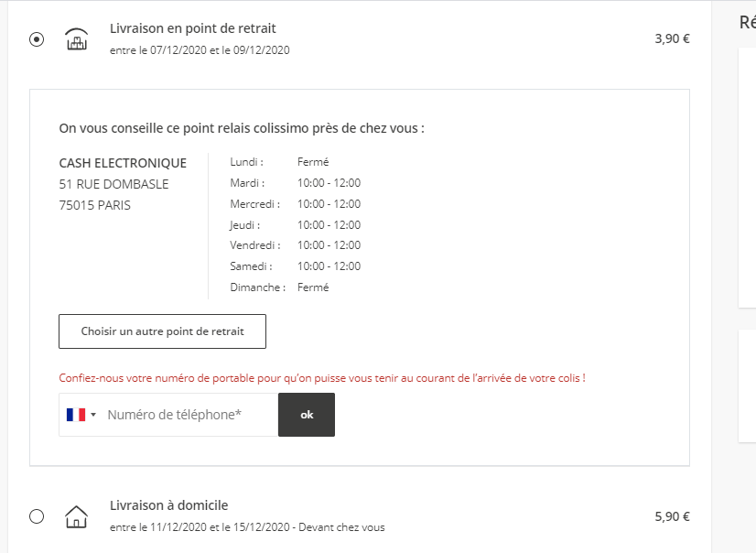Click the pickup point parcel icon
The height and width of the screenshot is (553, 756).
(x=77, y=39)
